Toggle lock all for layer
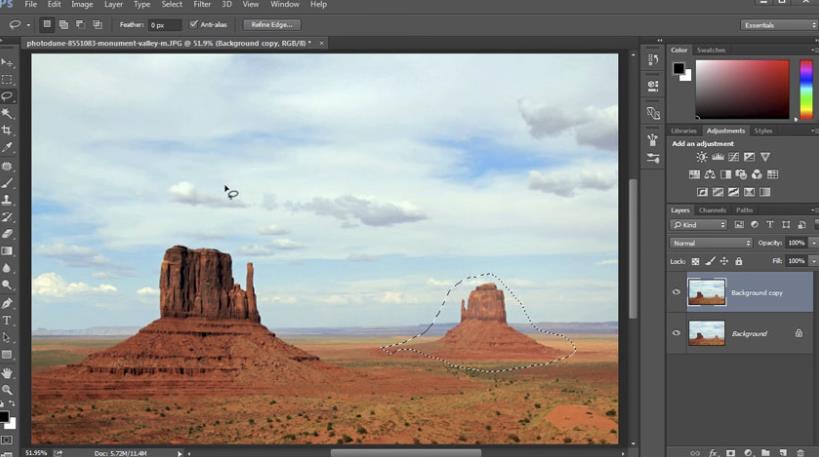Image resolution: width=819 pixels, height=457 pixels. (739, 261)
